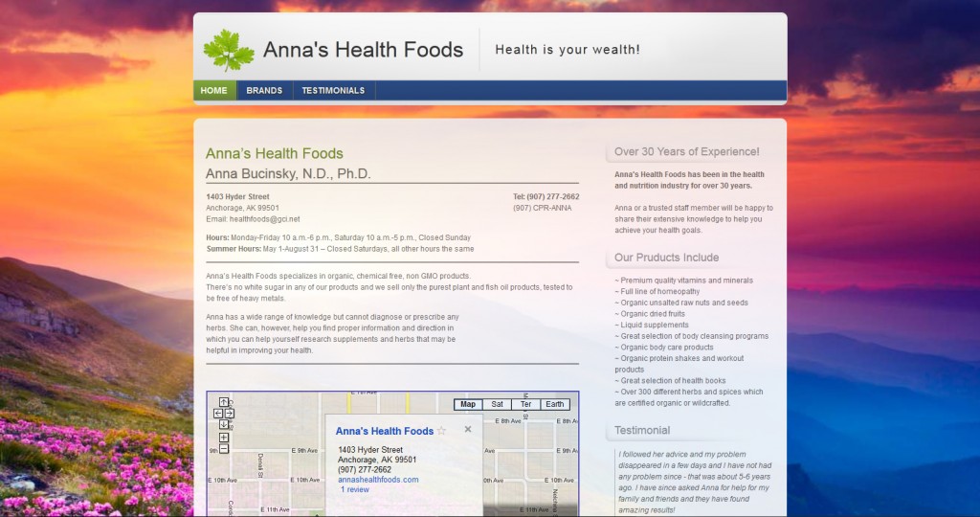Pan the map up with the arrow

tap(224, 402)
